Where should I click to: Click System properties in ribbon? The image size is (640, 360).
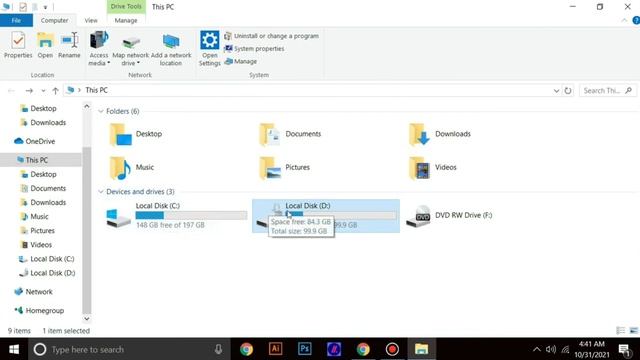pos(254,49)
